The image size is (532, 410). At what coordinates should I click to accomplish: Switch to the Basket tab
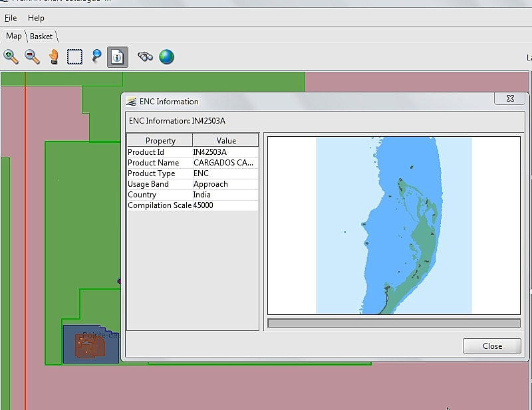[41, 37]
